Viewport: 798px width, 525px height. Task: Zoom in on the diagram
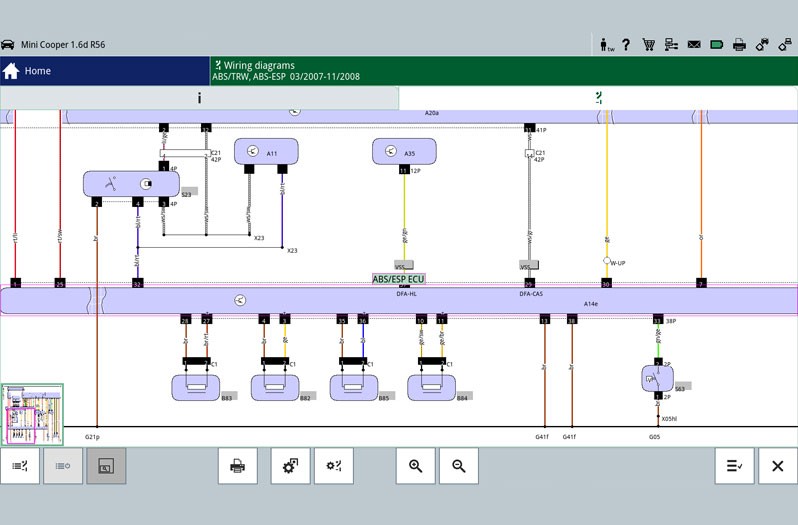pos(416,466)
